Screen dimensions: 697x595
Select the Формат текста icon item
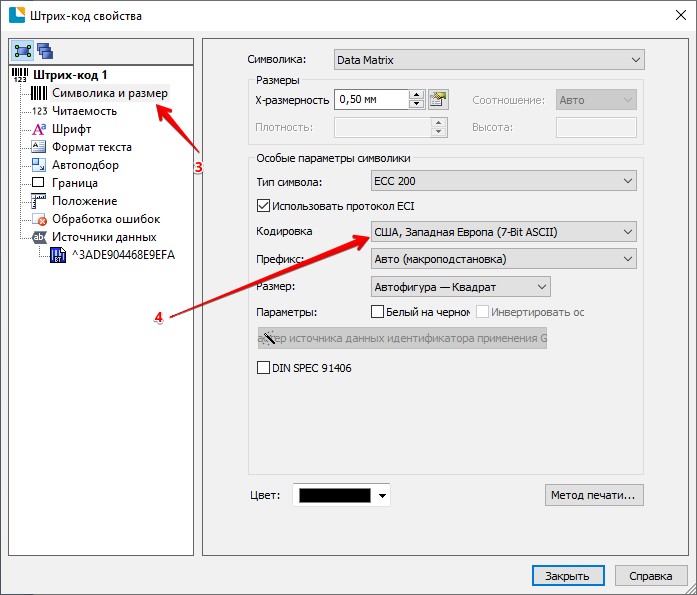coord(39,147)
